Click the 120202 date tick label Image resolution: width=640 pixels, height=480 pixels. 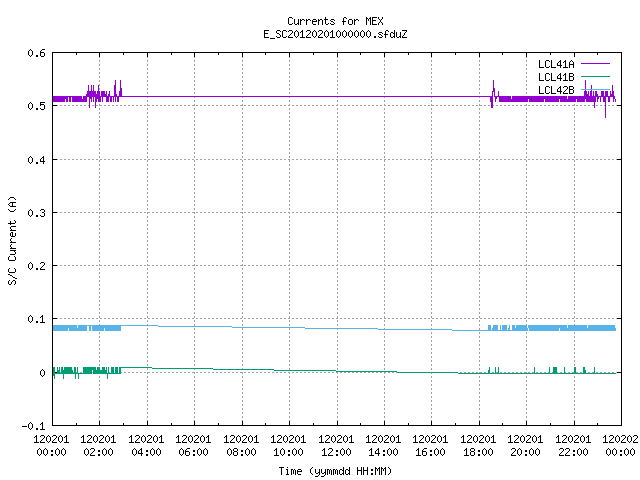(x=620, y=439)
